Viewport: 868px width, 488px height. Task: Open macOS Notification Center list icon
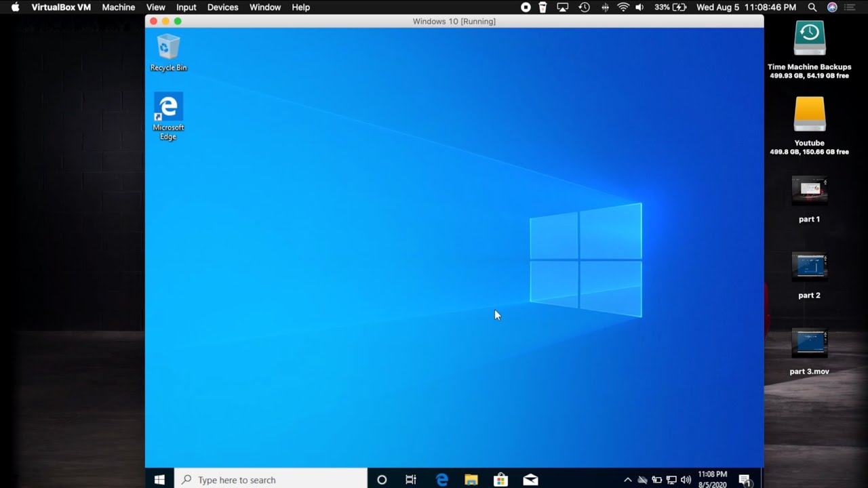(850, 7)
